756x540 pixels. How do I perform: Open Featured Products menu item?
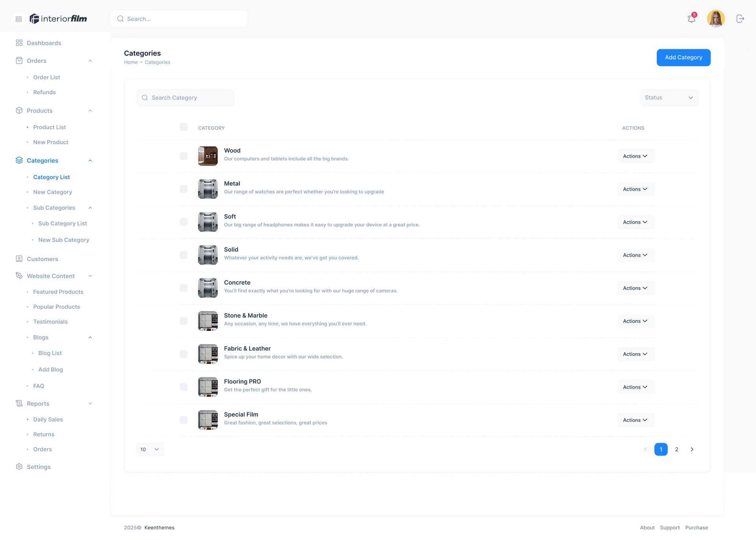[58, 291]
